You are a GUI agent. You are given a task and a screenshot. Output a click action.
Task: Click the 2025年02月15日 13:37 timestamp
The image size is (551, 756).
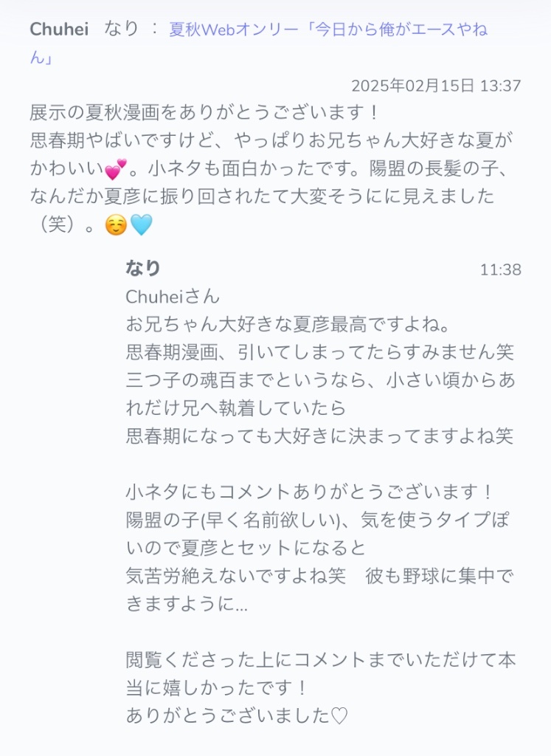click(436, 86)
